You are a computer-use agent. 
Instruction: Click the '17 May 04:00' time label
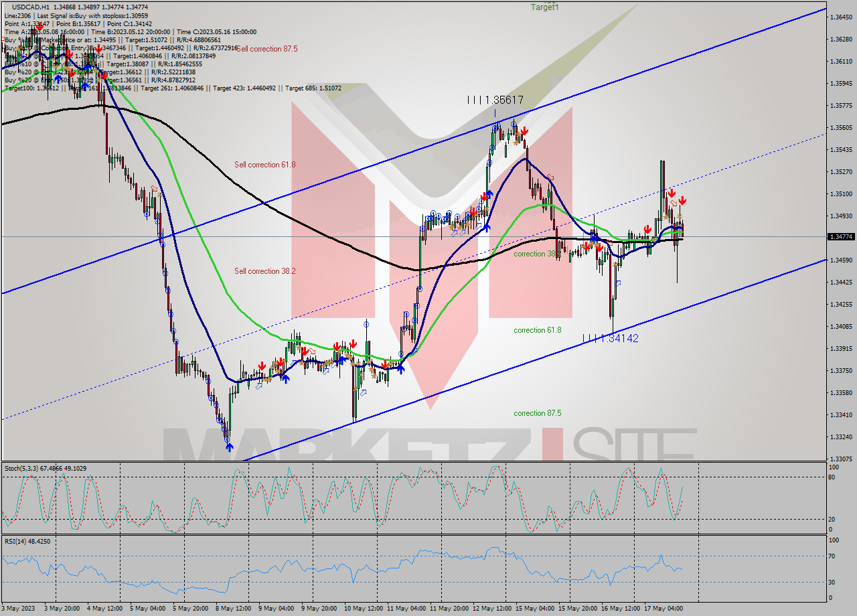click(x=663, y=609)
